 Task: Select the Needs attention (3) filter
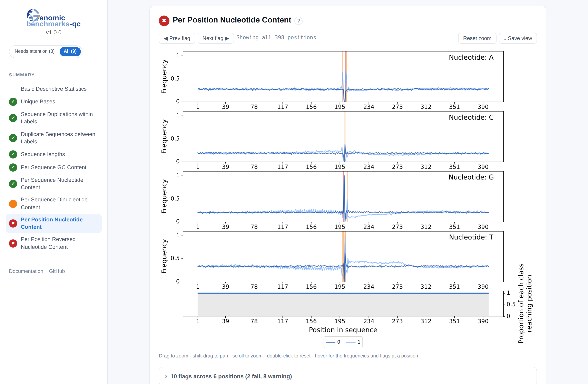tap(35, 51)
